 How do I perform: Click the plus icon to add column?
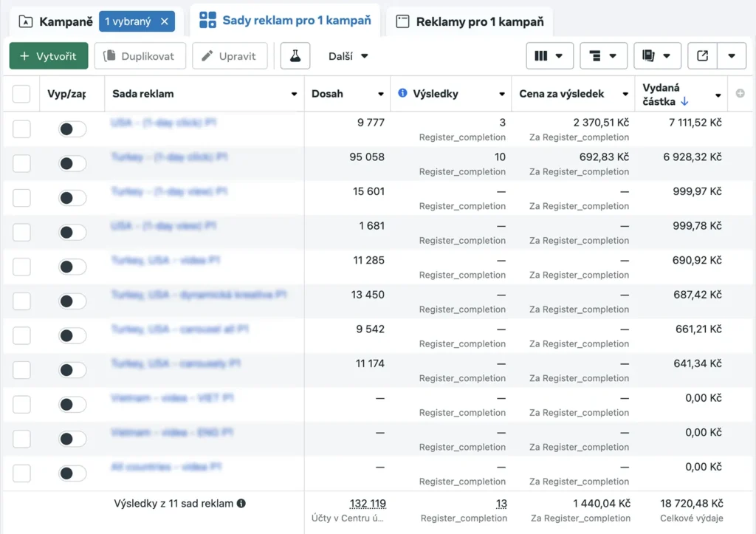tap(740, 94)
